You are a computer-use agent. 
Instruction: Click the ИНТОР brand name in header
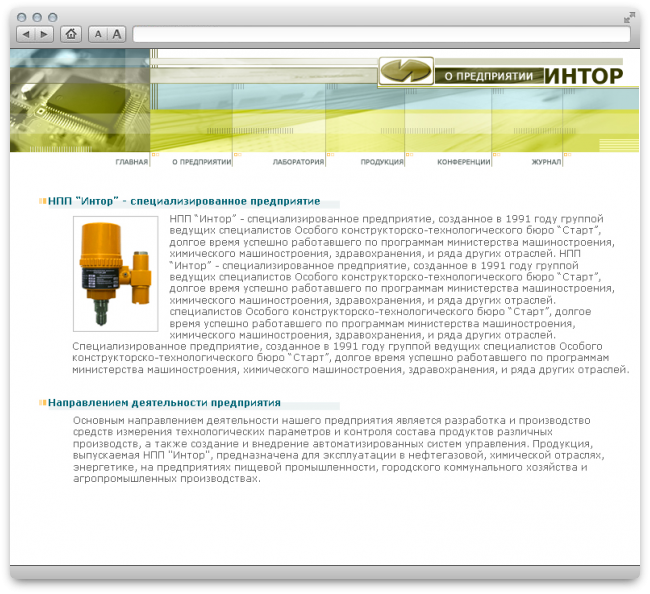tap(584, 75)
